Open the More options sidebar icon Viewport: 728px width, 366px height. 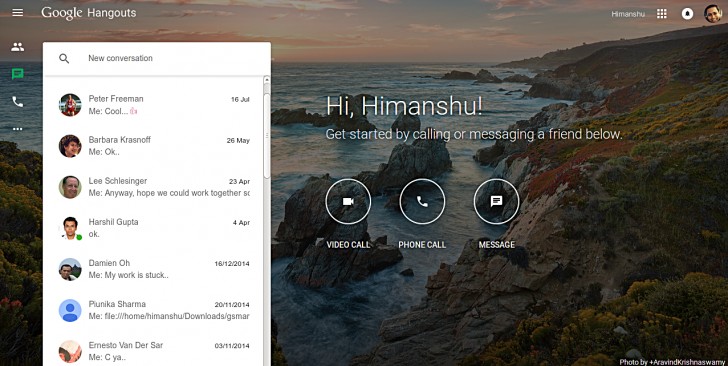[18, 129]
